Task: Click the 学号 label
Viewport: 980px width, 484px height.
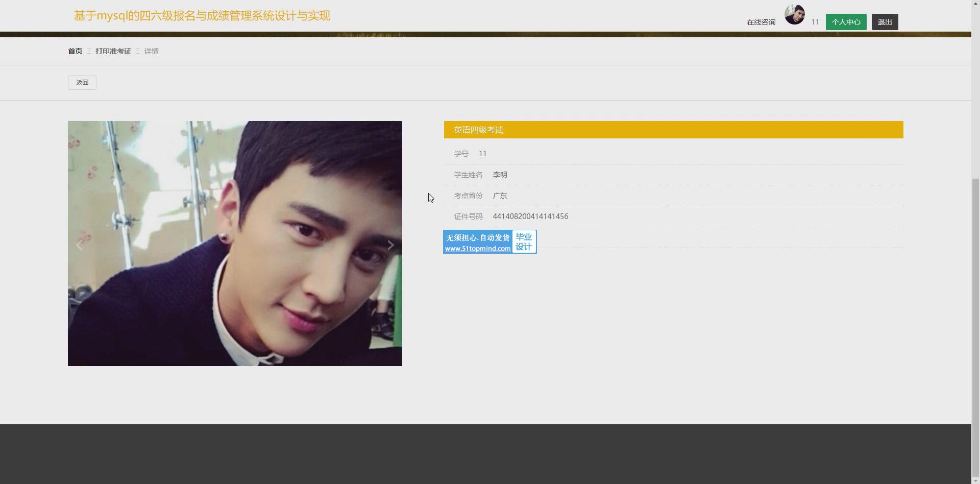Action: pos(461,154)
